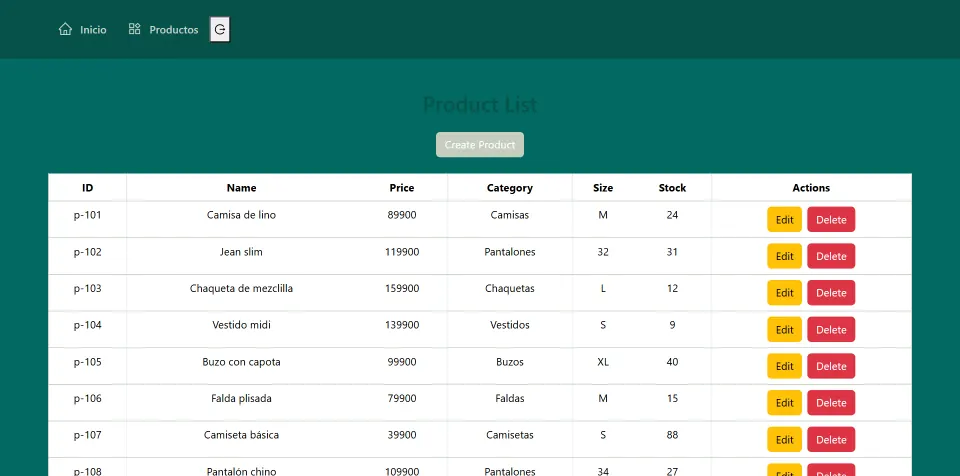Click the Product List page heading

point(480,105)
